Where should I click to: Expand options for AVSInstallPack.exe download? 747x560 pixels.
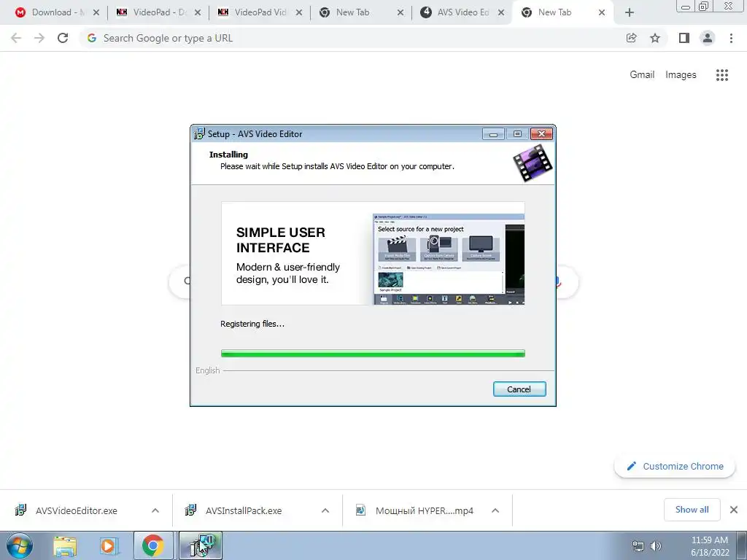[x=325, y=510]
